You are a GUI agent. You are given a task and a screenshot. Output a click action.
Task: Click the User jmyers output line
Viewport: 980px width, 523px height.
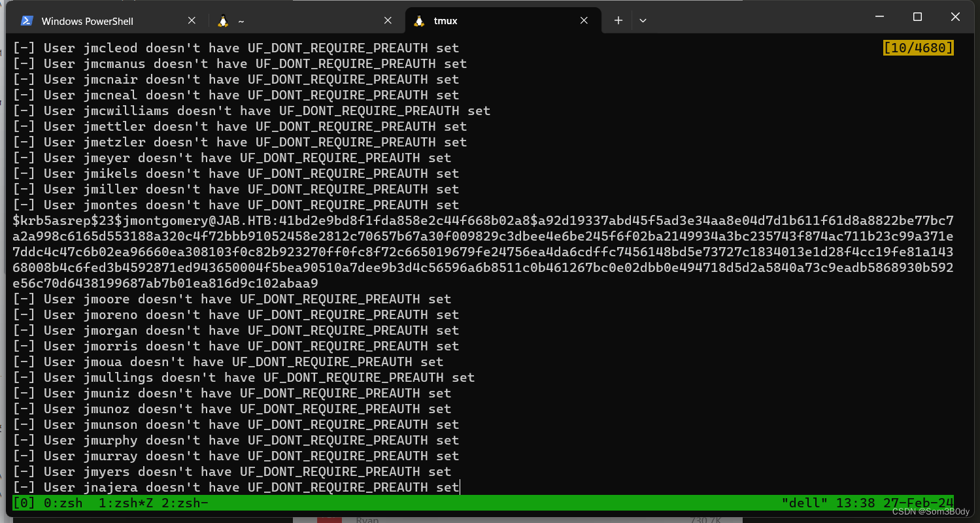click(232, 471)
